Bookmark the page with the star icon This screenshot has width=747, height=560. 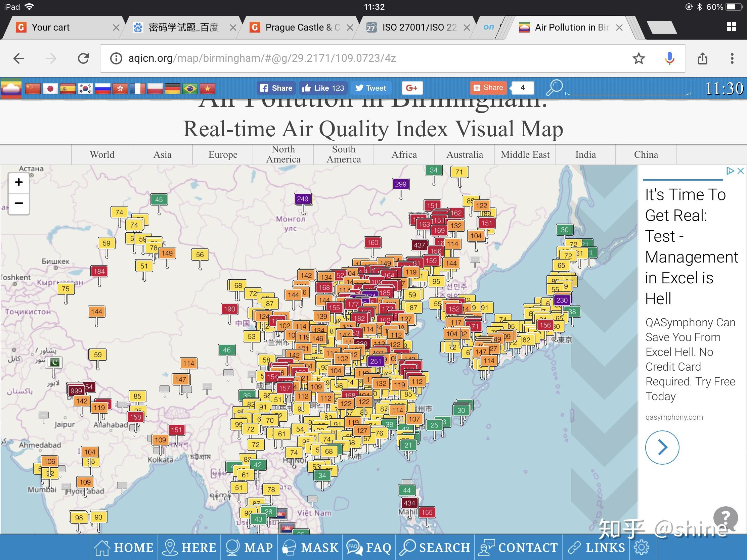pos(638,58)
